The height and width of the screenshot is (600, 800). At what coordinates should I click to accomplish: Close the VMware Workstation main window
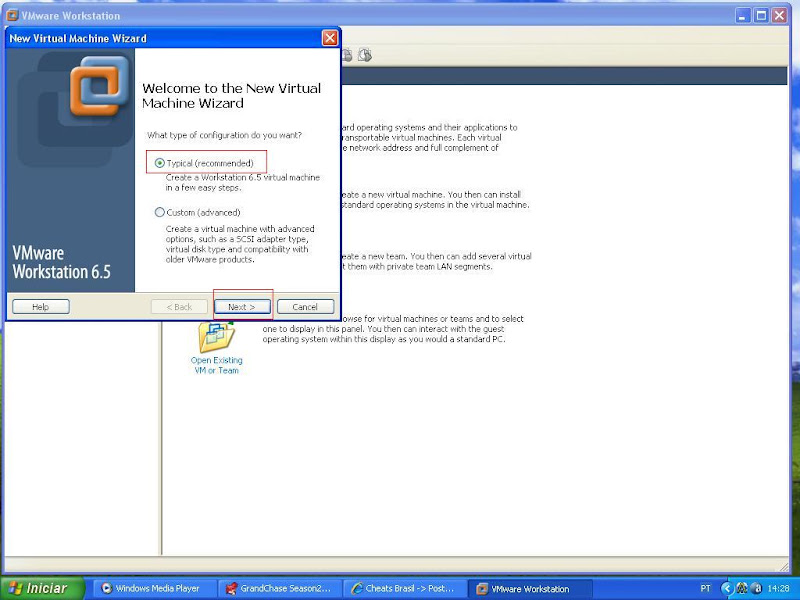click(x=780, y=16)
